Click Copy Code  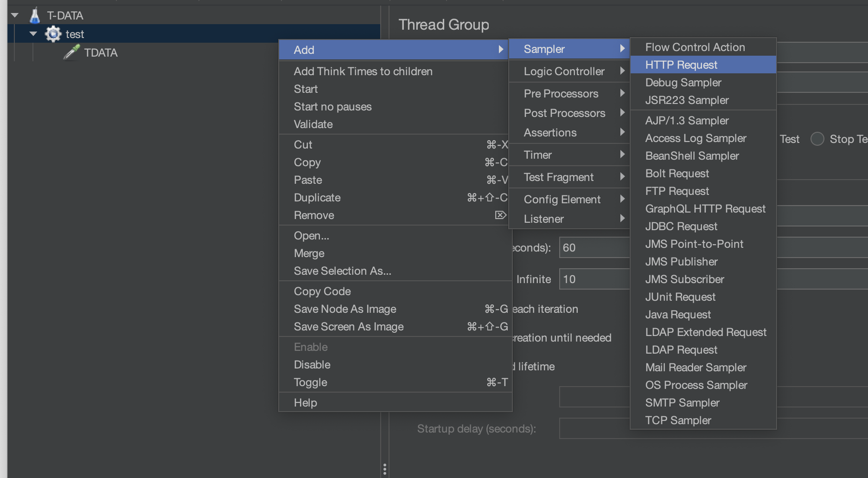pos(395,291)
